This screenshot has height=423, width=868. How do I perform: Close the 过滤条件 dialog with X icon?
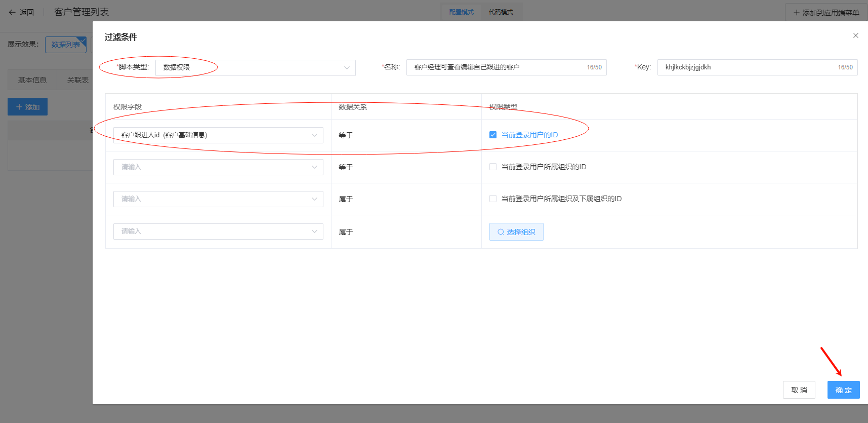coord(855,35)
